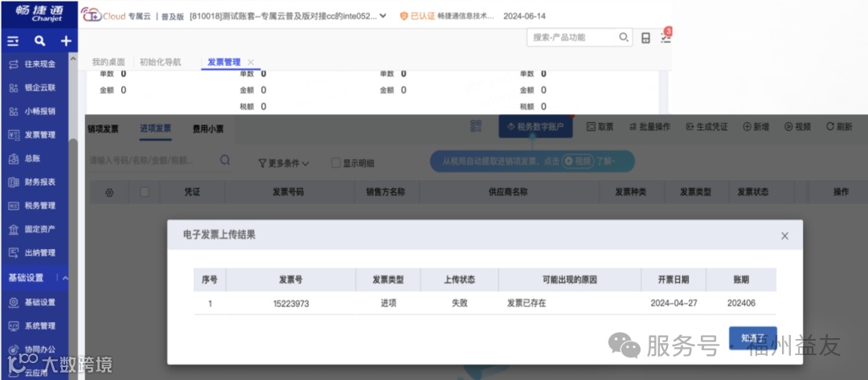Click date 2024-04-27 in dialog row
868x380 pixels.
[674, 303]
